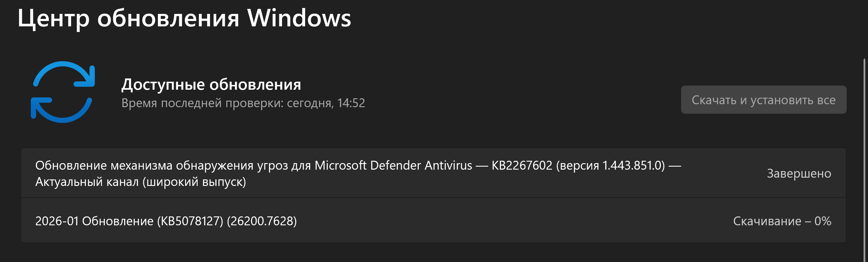Click the version 1.443.851.0 text
The width and height of the screenshot is (868, 262).
click(633, 165)
